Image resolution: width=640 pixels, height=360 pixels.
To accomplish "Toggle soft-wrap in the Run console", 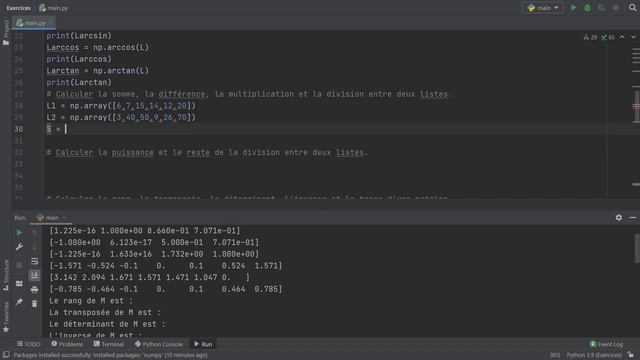I will click(35, 261).
